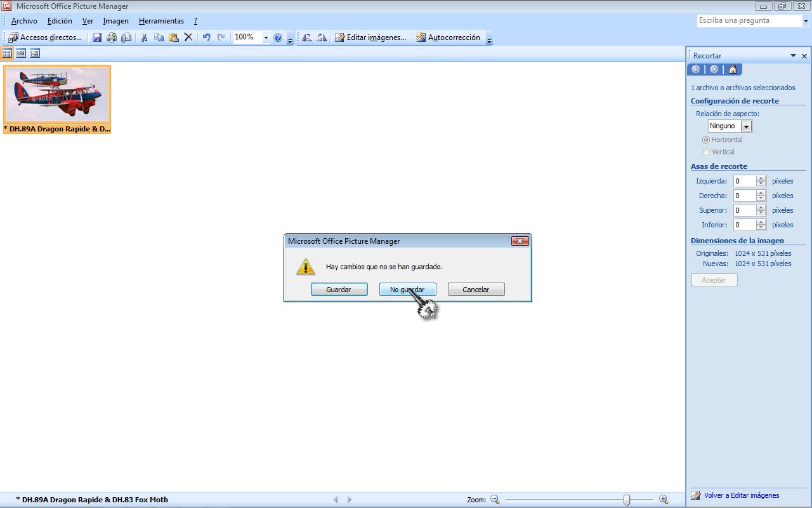
Task: Open the ? help menu
Action: [195, 21]
